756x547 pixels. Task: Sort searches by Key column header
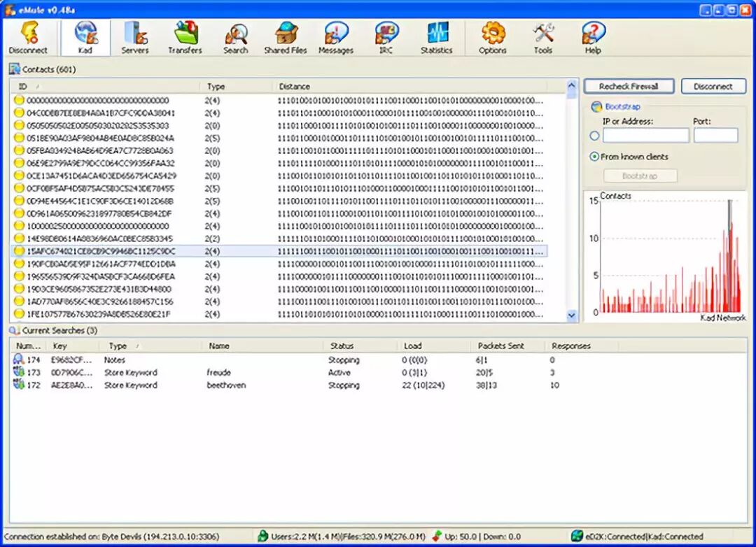tap(72, 346)
